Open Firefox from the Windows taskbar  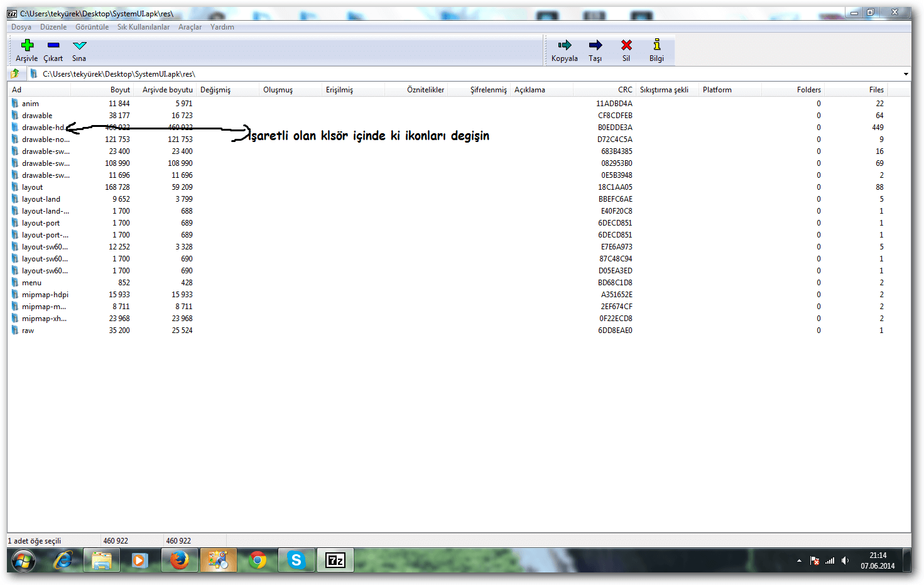[x=180, y=560]
